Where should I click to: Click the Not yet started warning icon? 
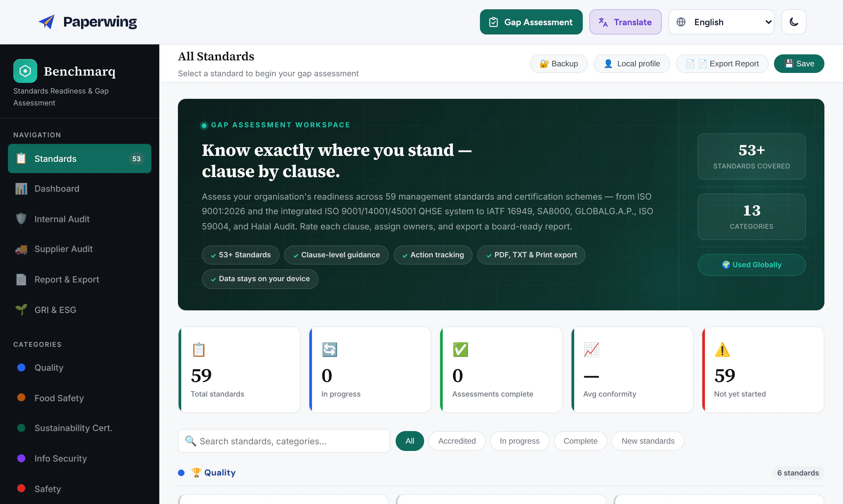click(722, 349)
